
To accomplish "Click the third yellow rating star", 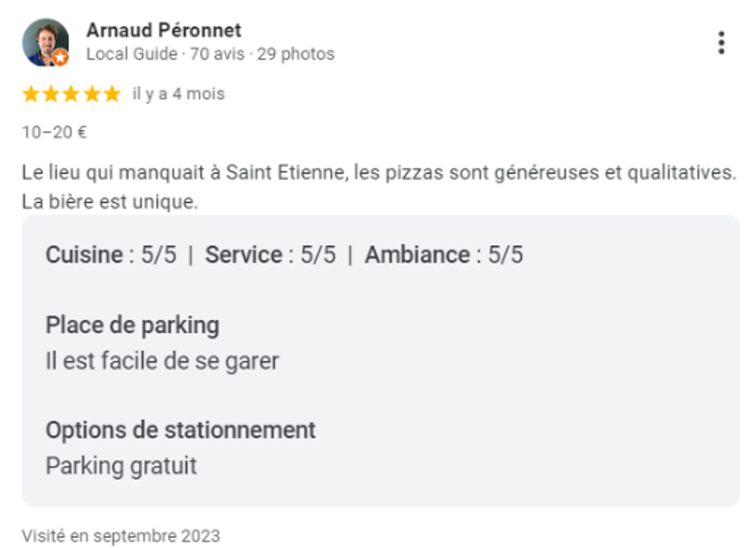I will [71, 94].
